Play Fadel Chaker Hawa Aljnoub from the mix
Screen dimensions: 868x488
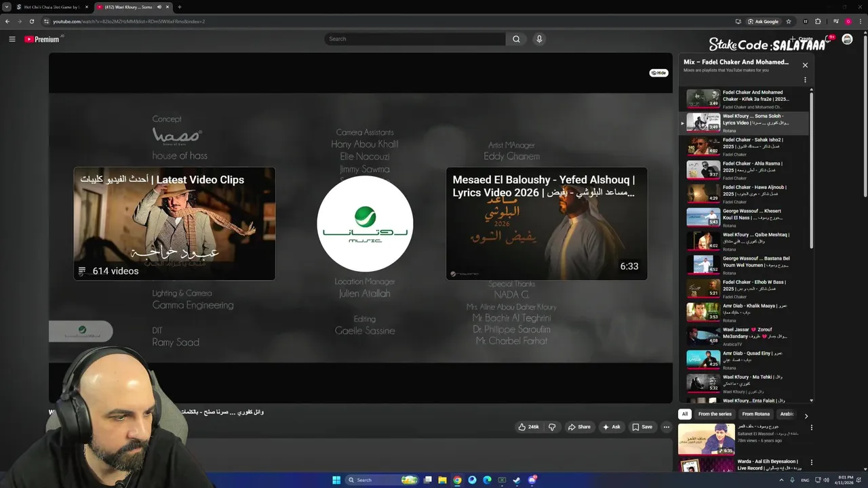pos(745,194)
